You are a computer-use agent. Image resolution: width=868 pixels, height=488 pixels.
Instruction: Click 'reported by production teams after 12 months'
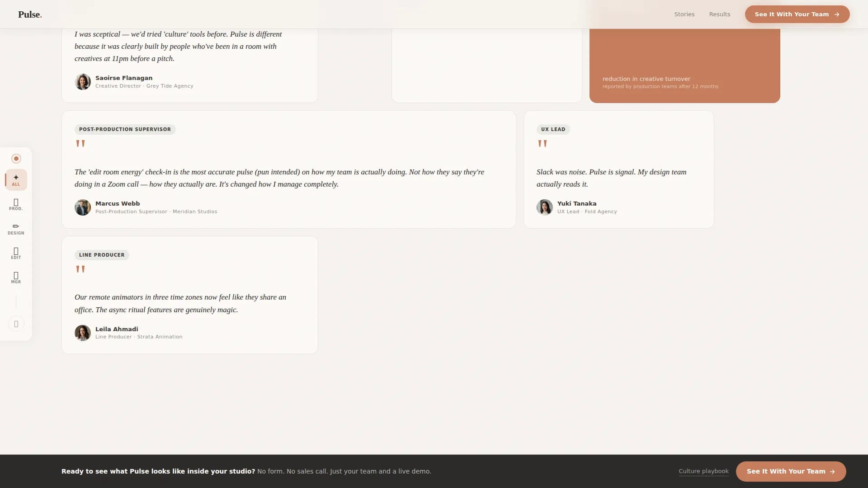click(x=660, y=86)
